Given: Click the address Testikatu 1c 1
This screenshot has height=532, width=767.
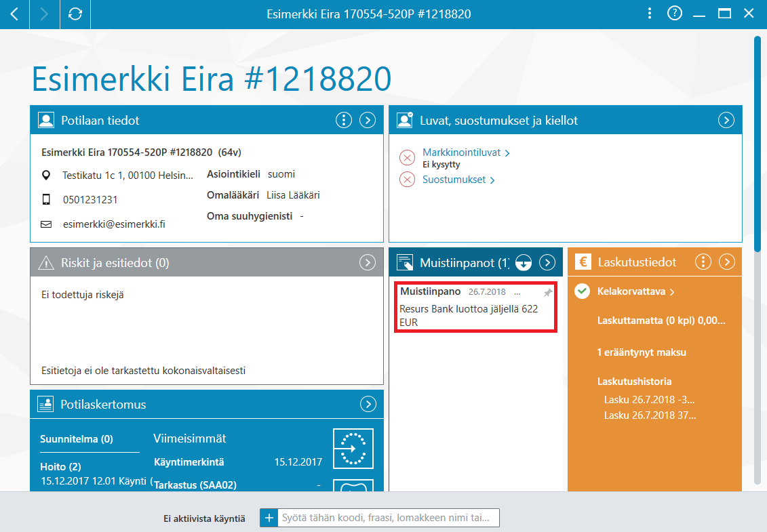Looking at the screenshot, I should coord(127,175).
